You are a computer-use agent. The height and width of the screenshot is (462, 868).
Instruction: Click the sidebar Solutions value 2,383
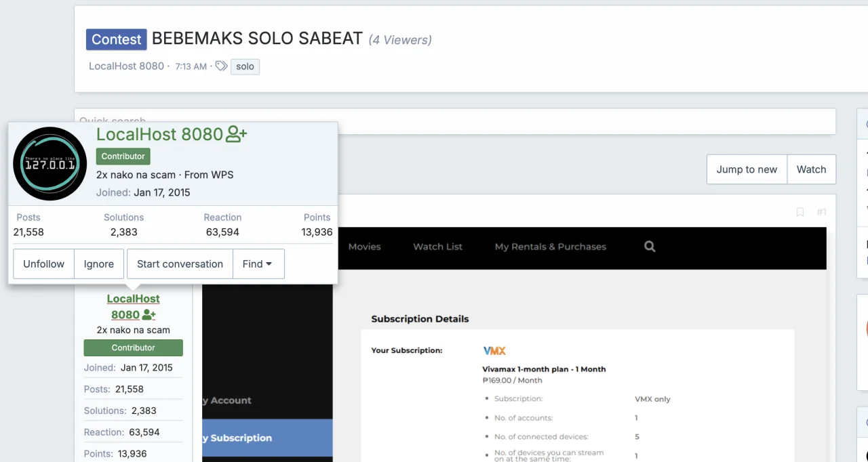point(144,411)
